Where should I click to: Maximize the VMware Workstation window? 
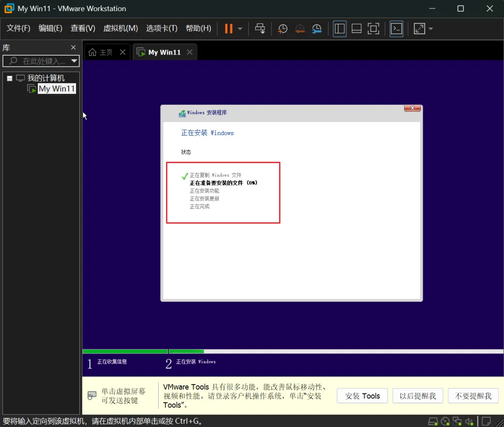pos(460,8)
